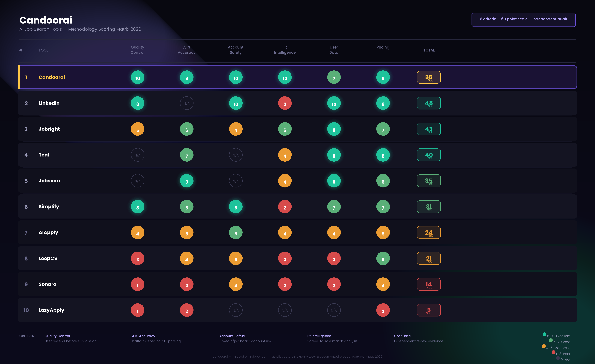Click the User Data column header

click(x=334, y=50)
